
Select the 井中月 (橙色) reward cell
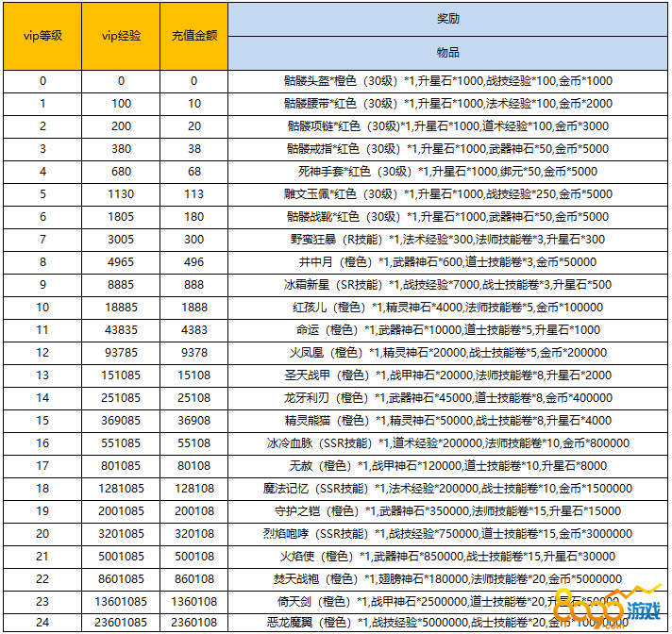(x=448, y=262)
